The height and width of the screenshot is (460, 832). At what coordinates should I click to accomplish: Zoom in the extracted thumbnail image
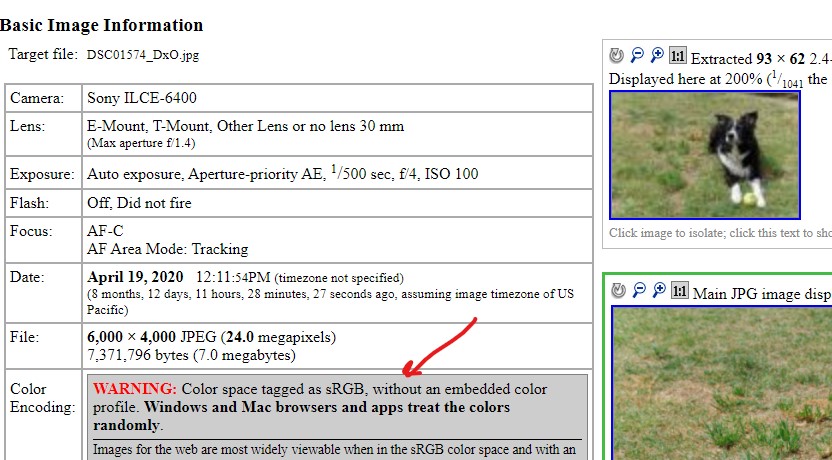click(657, 55)
